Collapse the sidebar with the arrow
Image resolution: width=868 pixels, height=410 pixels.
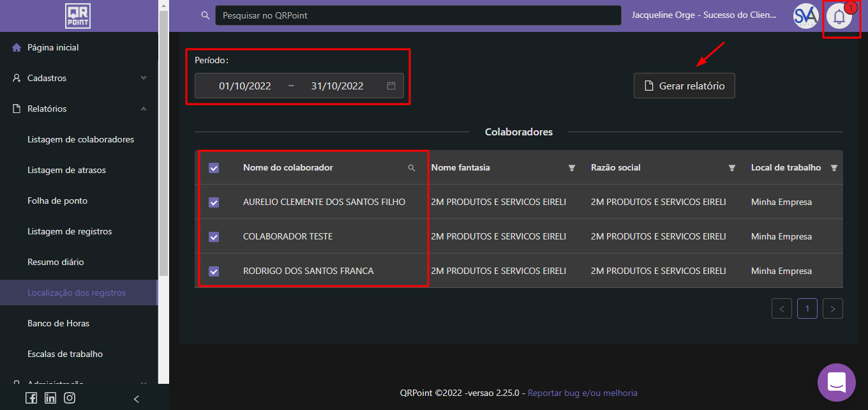[x=136, y=399]
